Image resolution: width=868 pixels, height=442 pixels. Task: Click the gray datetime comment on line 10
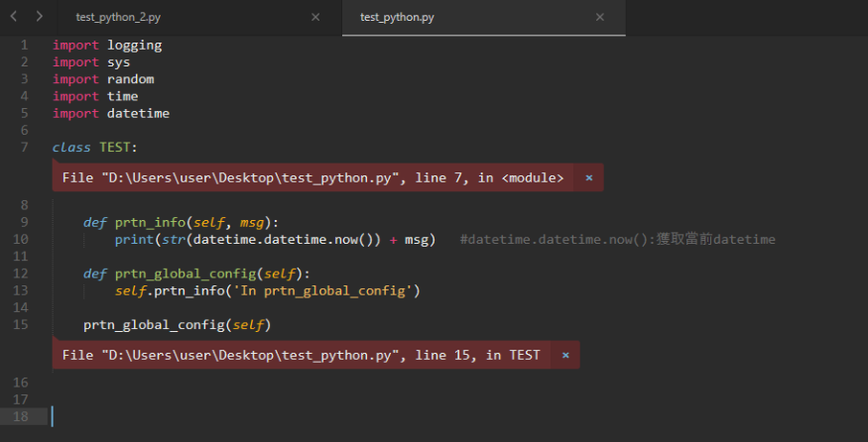617,239
